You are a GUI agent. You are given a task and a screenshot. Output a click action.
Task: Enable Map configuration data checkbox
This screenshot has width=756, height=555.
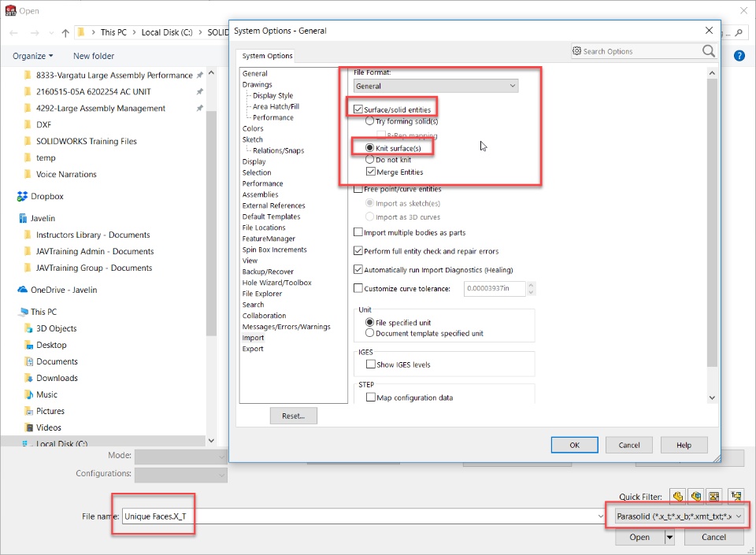[x=370, y=397]
